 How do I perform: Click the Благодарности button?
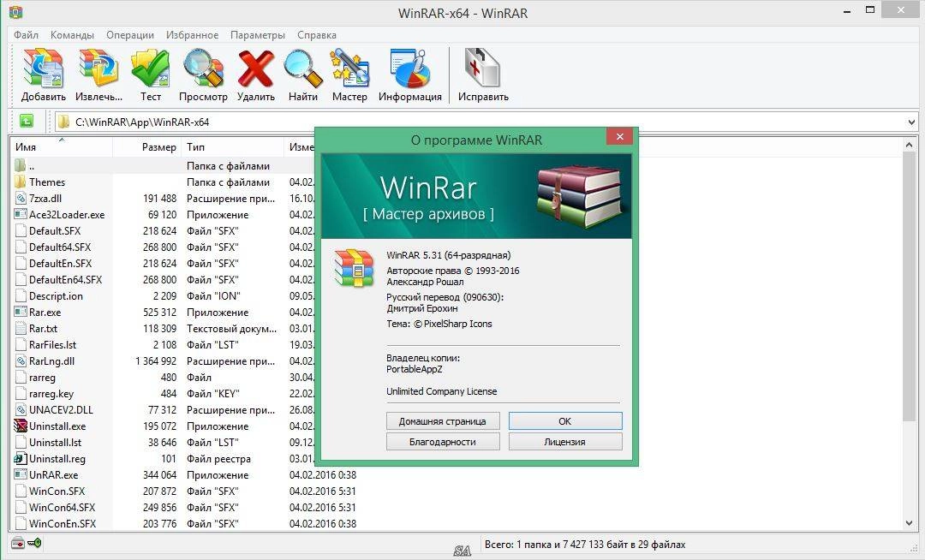pyautogui.click(x=443, y=442)
